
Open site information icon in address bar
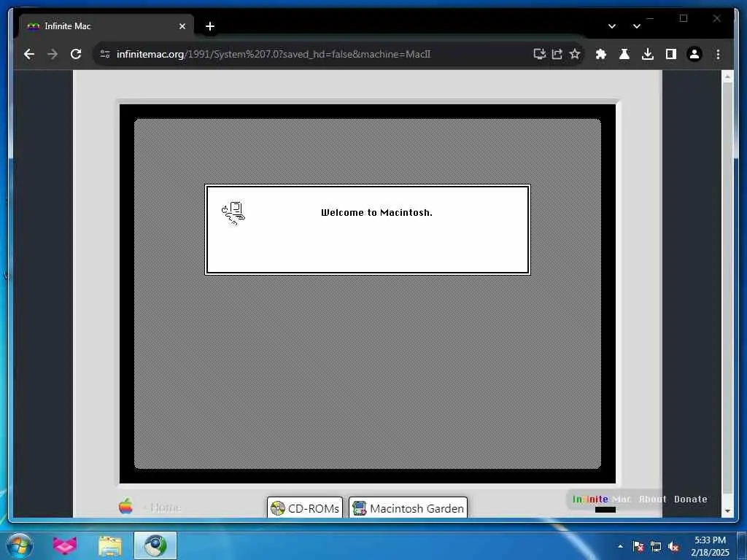[105, 54]
